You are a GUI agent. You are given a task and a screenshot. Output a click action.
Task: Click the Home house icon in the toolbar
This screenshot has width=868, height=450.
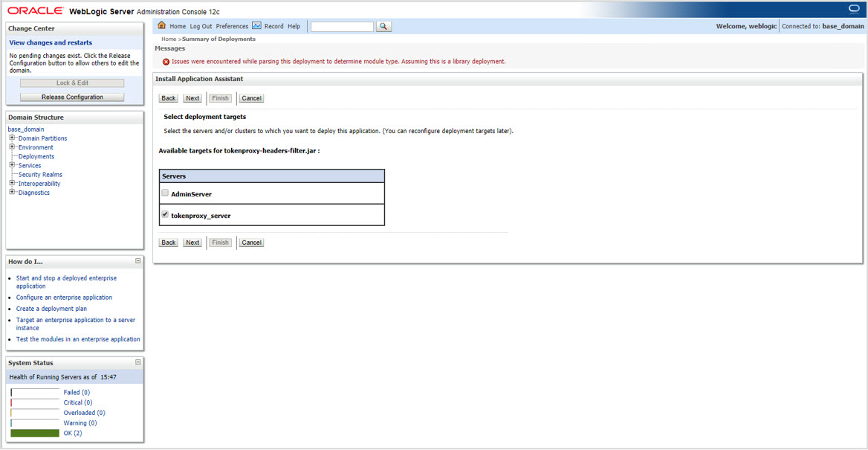point(162,25)
